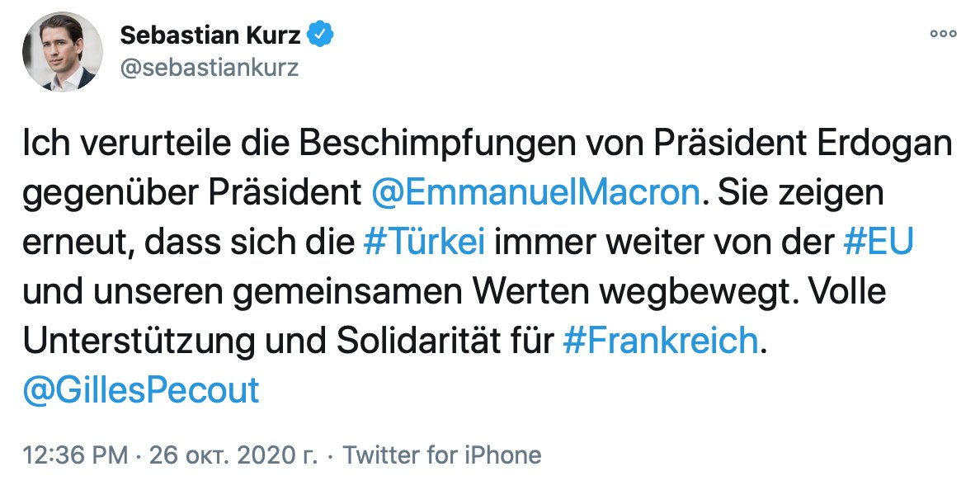
Task: Click the 12:36 PM timestamp
Action: [x=75, y=455]
